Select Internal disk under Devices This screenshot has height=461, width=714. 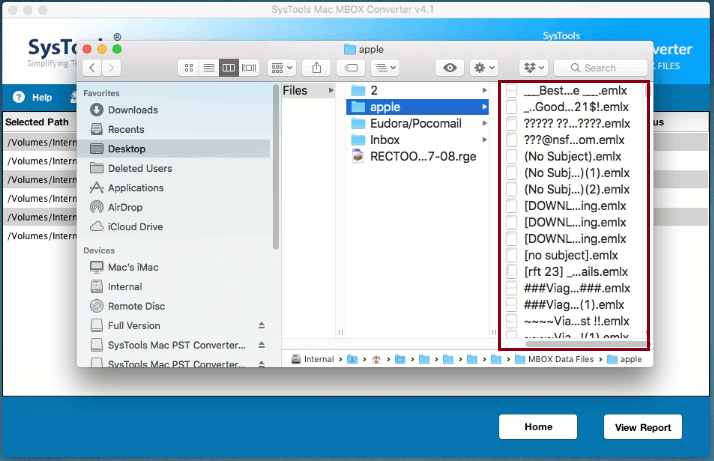116,287
